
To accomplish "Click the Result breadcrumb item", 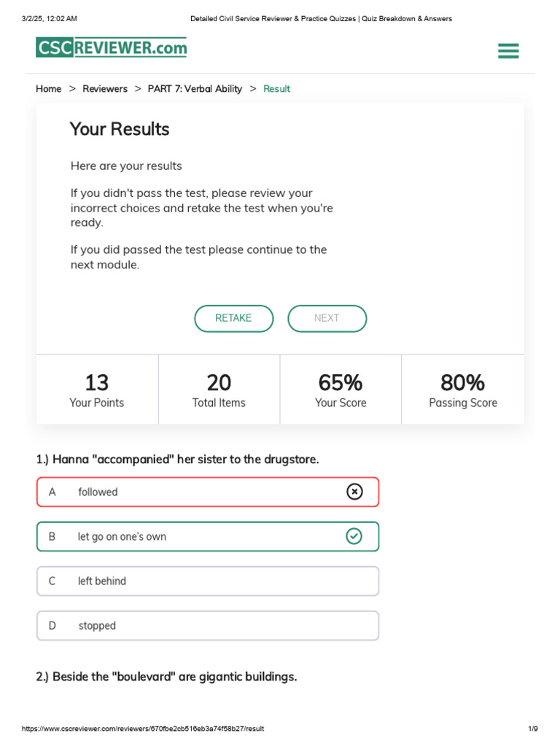I will (x=277, y=89).
